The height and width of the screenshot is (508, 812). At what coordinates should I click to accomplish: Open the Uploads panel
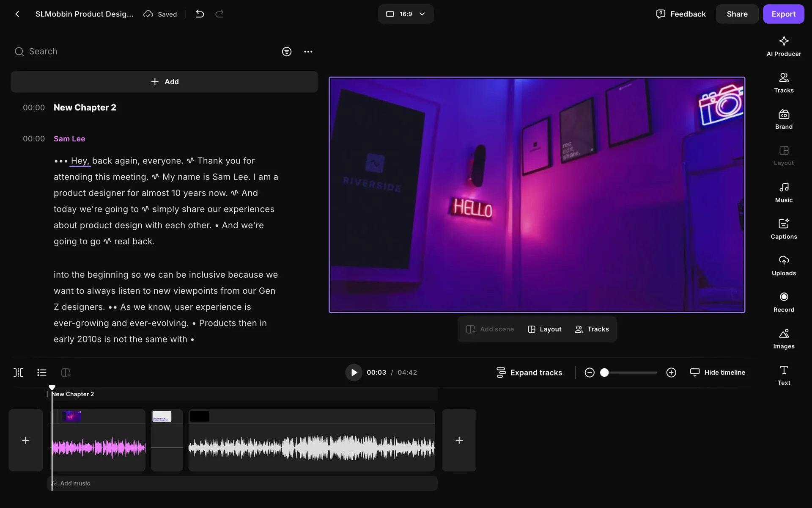(x=784, y=265)
